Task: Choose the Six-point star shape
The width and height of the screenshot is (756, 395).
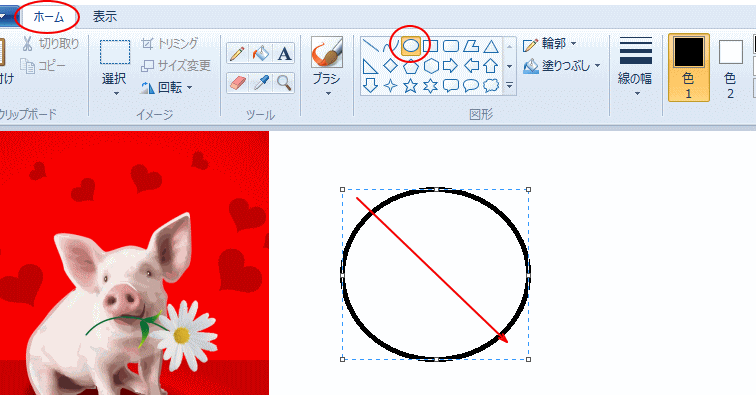Action: tap(431, 85)
